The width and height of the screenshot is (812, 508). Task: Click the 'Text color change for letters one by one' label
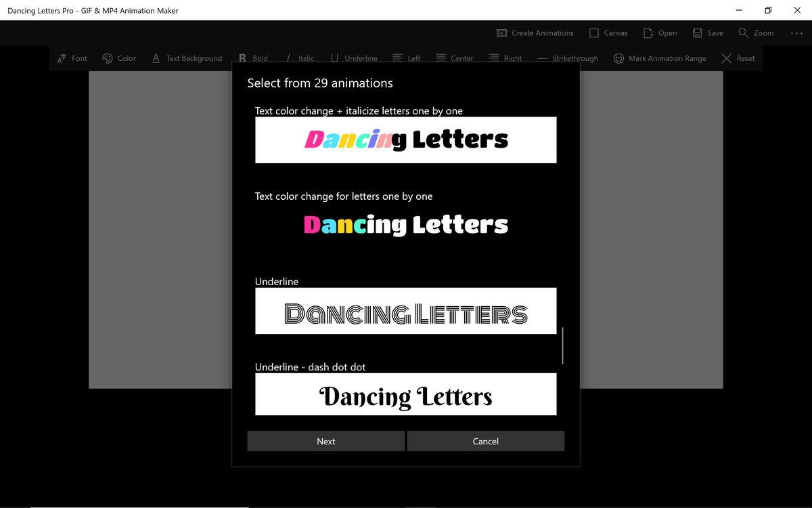coord(344,196)
